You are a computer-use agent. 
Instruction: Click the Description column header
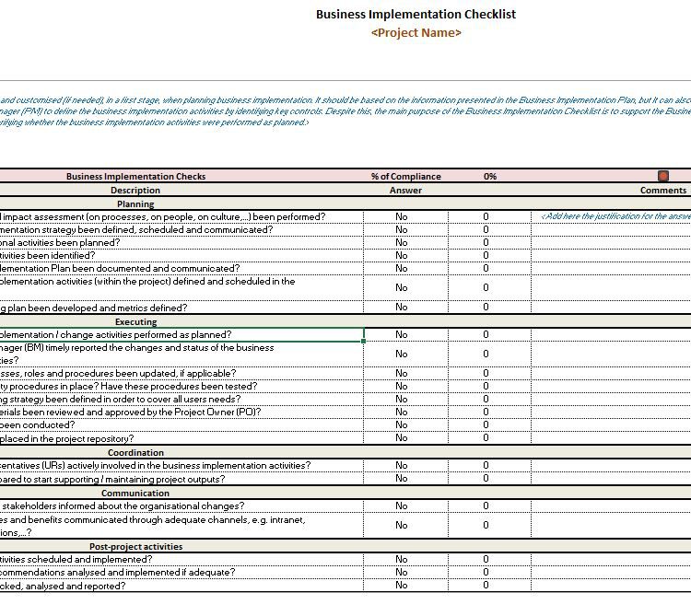135,191
